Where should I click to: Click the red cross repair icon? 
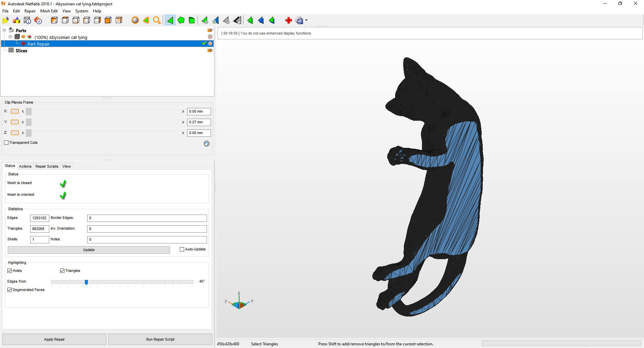pos(288,20)
